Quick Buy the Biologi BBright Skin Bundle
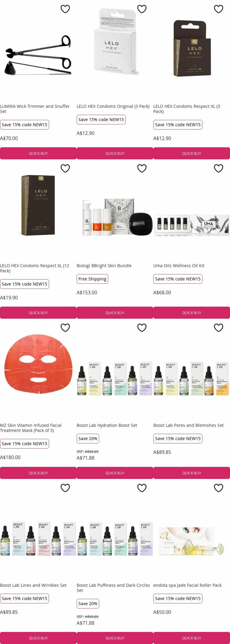Image resolution: width=230 pixels, height=644 pixels. (x=115, y=313)
